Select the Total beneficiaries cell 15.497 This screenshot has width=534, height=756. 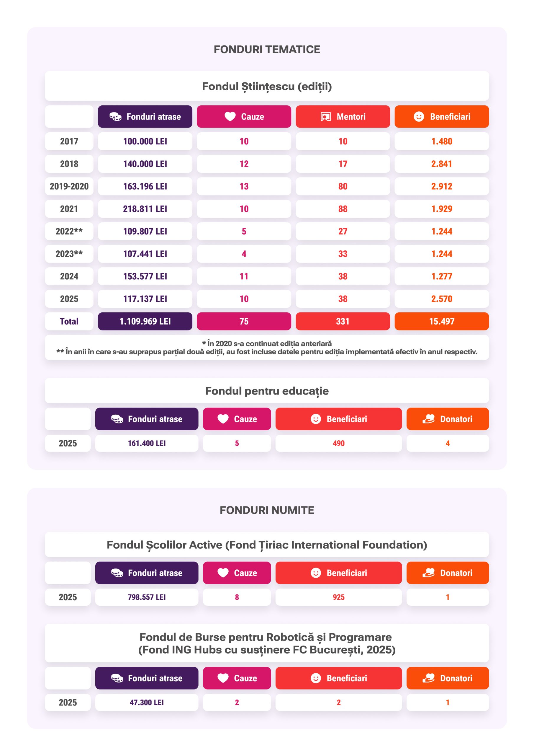pyautogui.click(x=442, y=321)
